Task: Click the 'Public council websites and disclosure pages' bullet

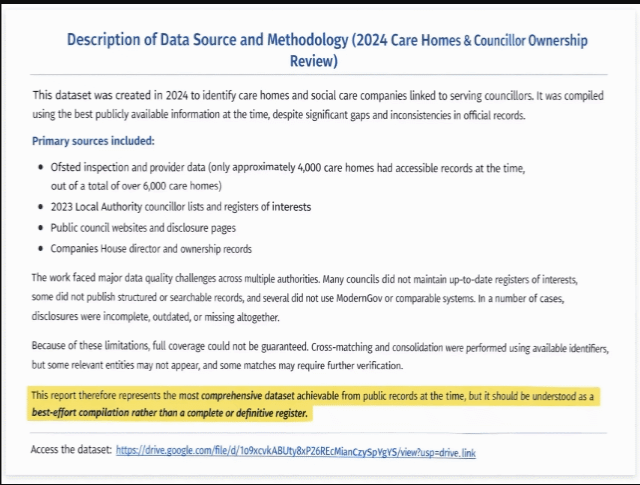Action: pyautogui.click(x=143, y=227)
